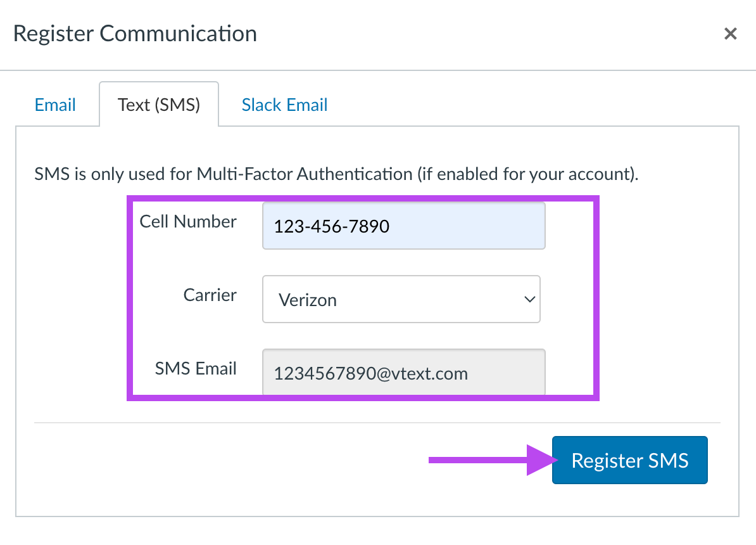The image size is (756, 545).
Task: Click the Register Communication dialog title
Action: point(135,34)
